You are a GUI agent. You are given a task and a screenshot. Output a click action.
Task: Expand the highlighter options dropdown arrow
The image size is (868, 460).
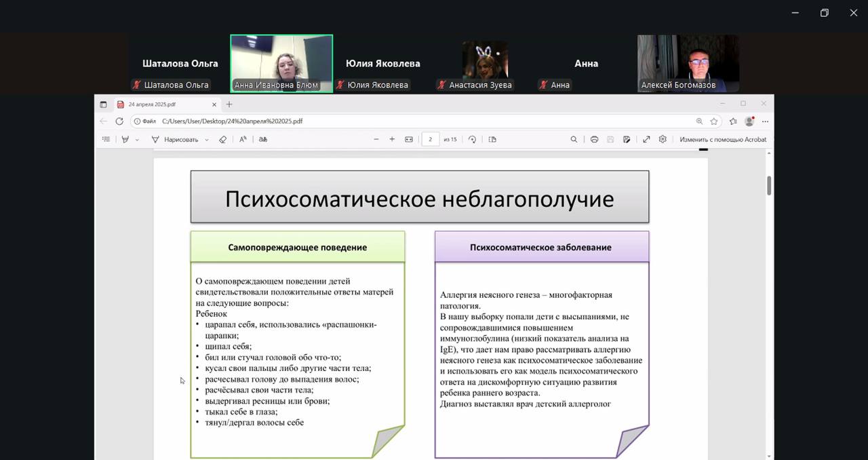137,140
